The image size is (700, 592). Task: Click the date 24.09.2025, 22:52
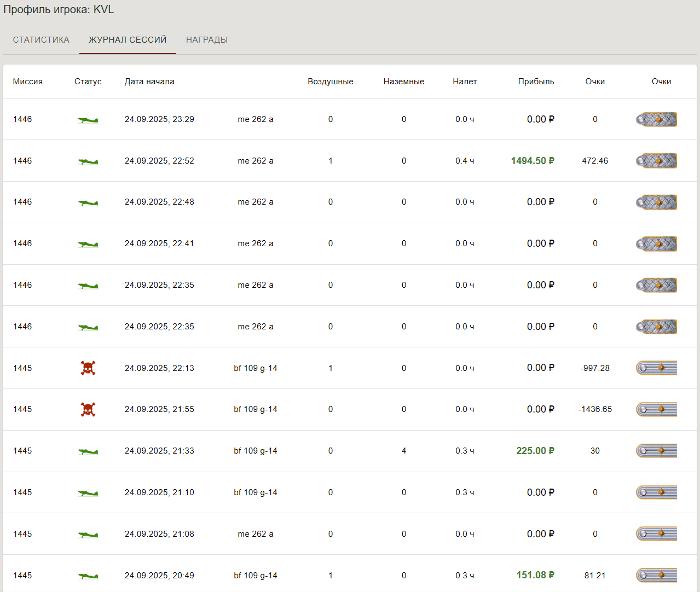159,161
